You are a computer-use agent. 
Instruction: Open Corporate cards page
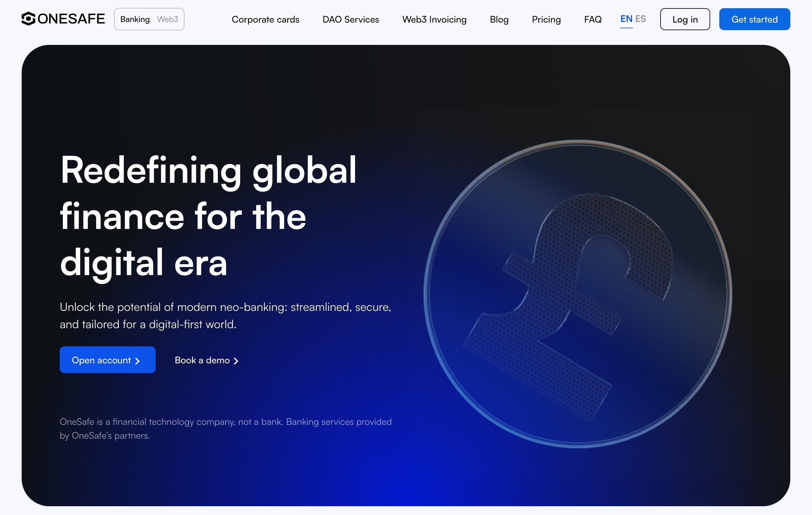(266, 19)
